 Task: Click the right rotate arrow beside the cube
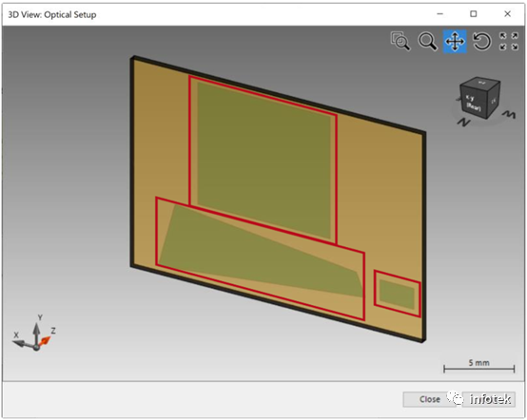(x=509, y=115)
